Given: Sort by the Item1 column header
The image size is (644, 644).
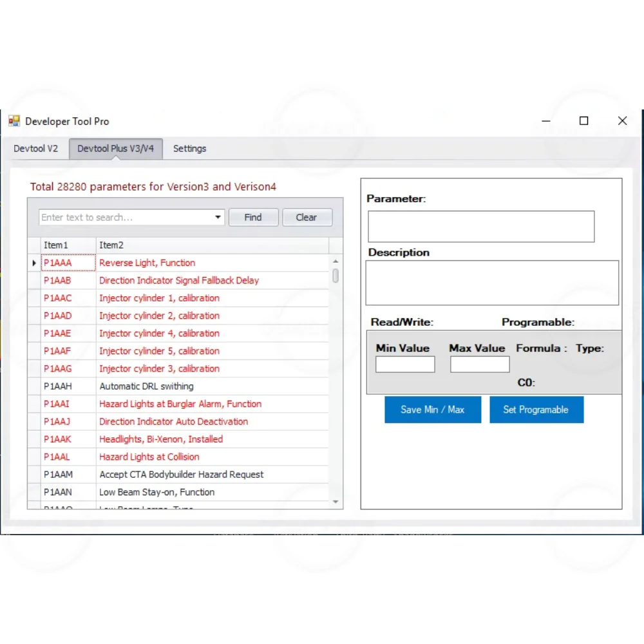Looking at the screenshot, I should pos(68,245).
